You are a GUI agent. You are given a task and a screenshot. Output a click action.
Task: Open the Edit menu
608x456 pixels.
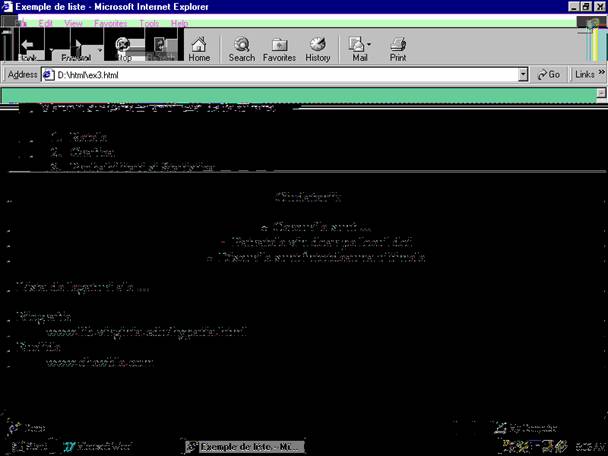click(x=45, y=22)
